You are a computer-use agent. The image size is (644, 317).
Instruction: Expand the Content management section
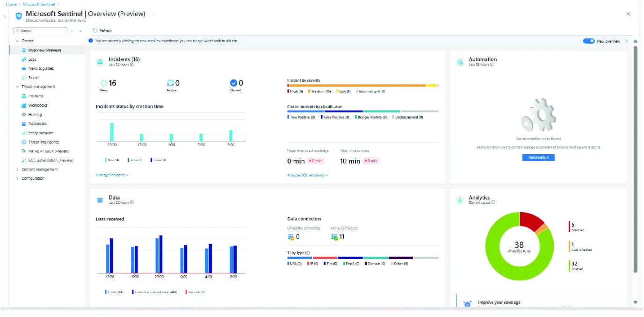[x=17, y=170]
